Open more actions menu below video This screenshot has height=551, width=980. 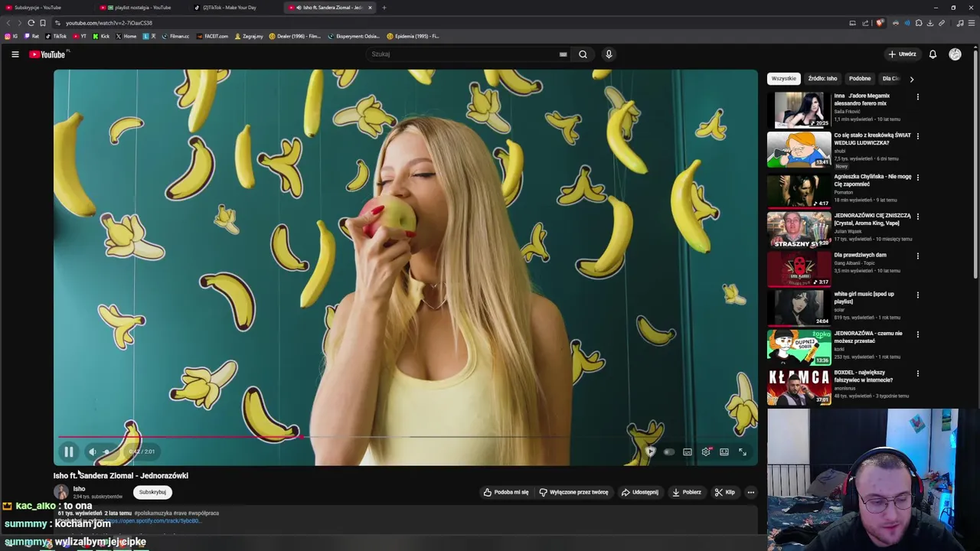pyautogui.click(x=751, y=492)
